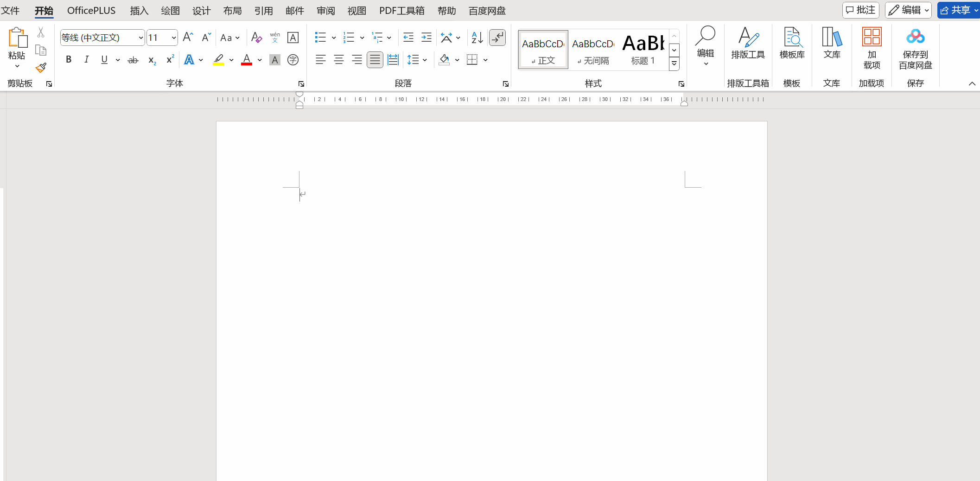Toggle Bold formatting
The image size is (980, 481).
pyautogui.click(x=69, y=60)
